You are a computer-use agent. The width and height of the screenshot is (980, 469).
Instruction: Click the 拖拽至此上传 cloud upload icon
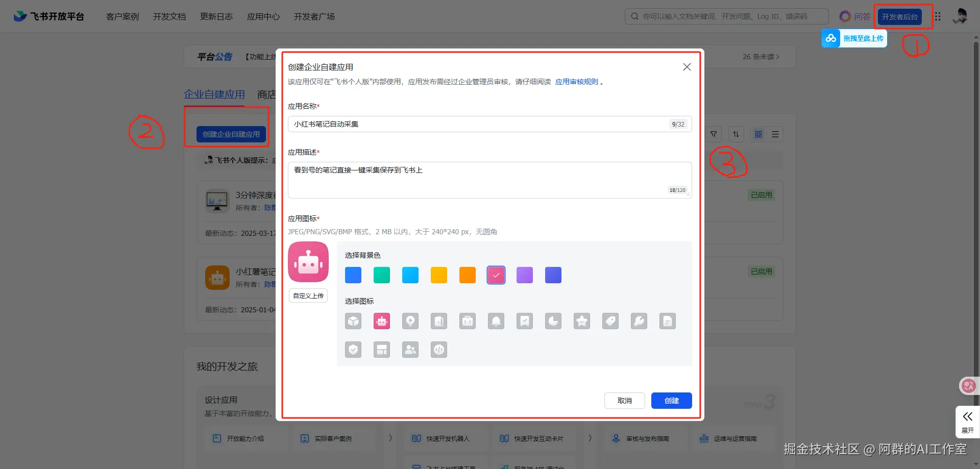[x=831, y=38]
